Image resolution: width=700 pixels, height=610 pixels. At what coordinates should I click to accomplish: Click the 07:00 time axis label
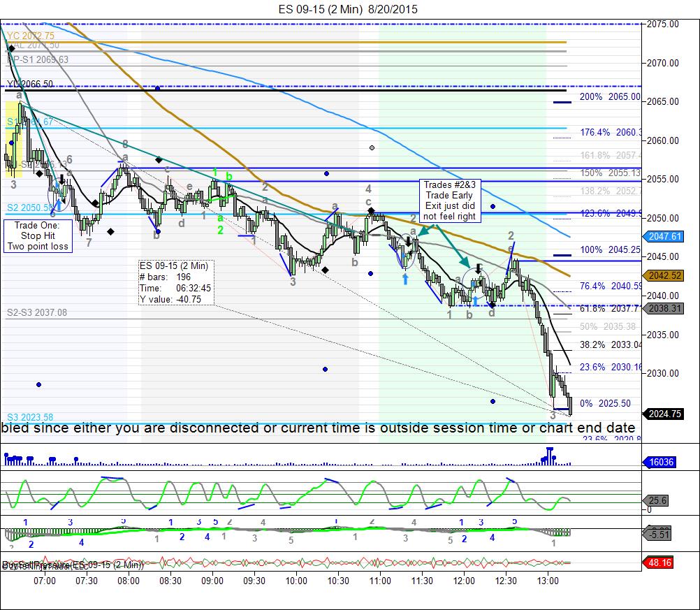pos(45,581)
